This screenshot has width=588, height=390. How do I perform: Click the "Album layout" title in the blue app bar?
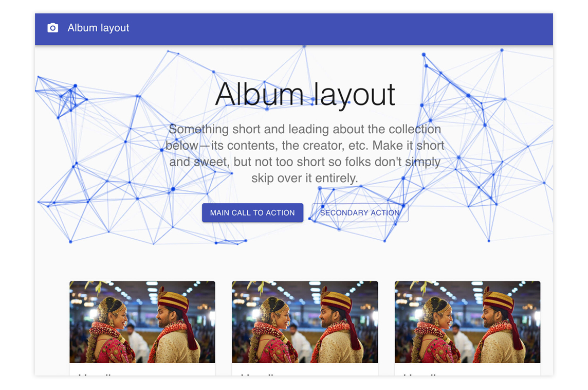point(98,28)
